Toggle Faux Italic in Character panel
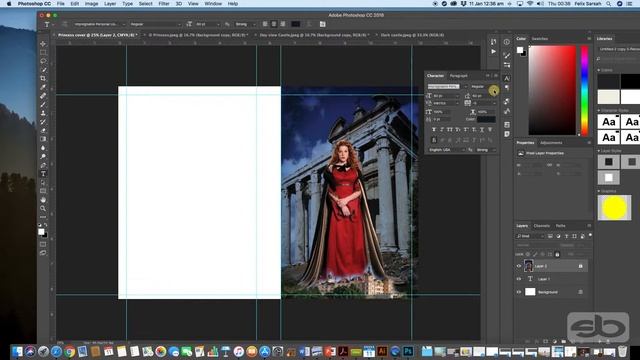The image size is (640, 360). click(x=442, y=129)
